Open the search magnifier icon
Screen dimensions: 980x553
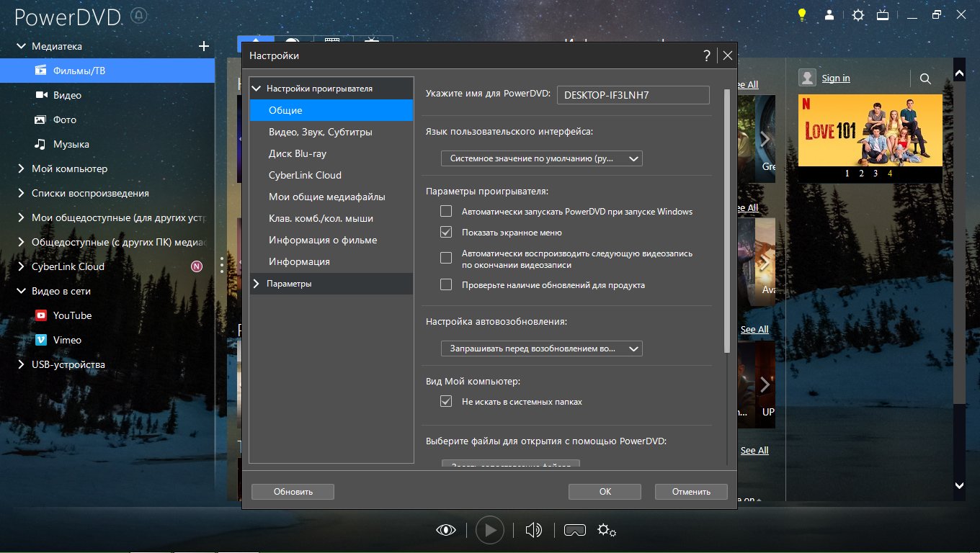tap(926, 78)
